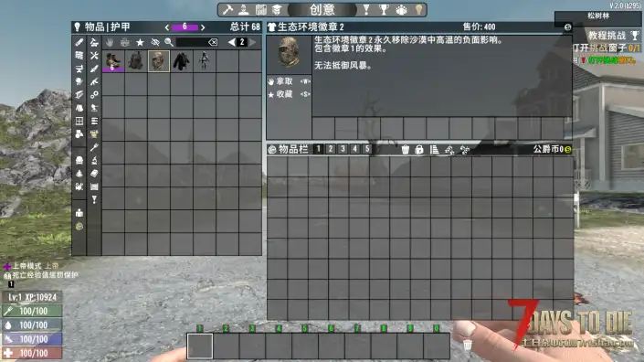
Task: Click the 上帝模式 god mode buff
Action: coord(31,266)
